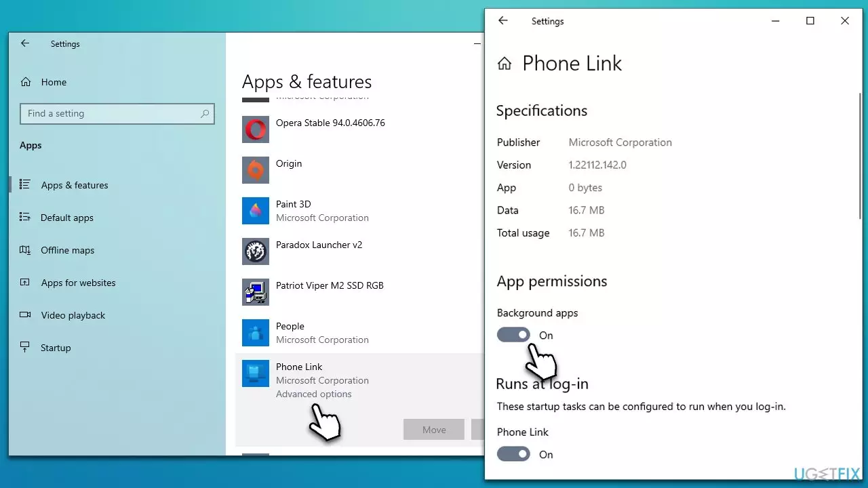Viewport: 868px width, 488px height.
Task: Click the Apps & features sidebar icon
Action: pyautogui.click(x=25, y=184)
